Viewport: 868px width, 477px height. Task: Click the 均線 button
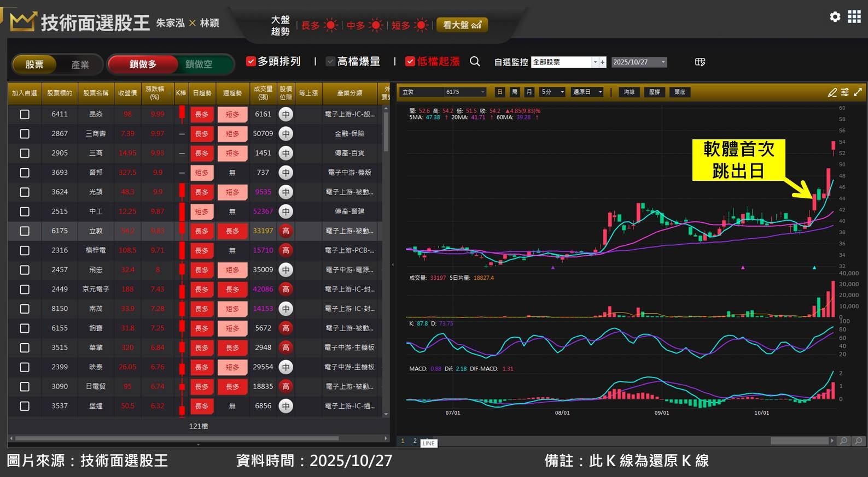(x=629, y=92)
